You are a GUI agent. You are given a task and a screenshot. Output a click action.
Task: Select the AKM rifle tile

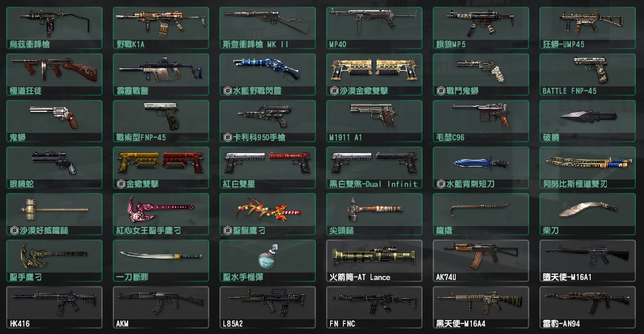pos(161,307)
